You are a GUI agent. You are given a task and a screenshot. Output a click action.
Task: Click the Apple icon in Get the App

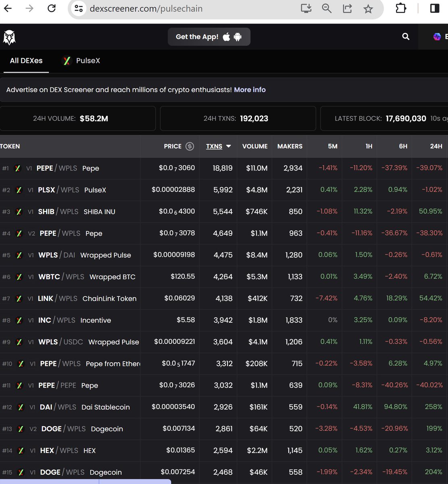(227, 37)
